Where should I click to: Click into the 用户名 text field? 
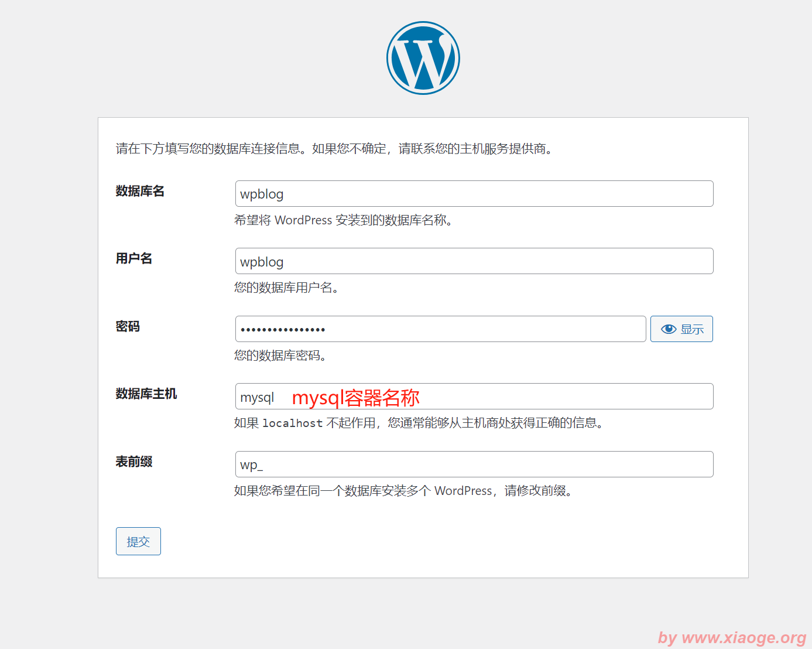coord(474,261)
